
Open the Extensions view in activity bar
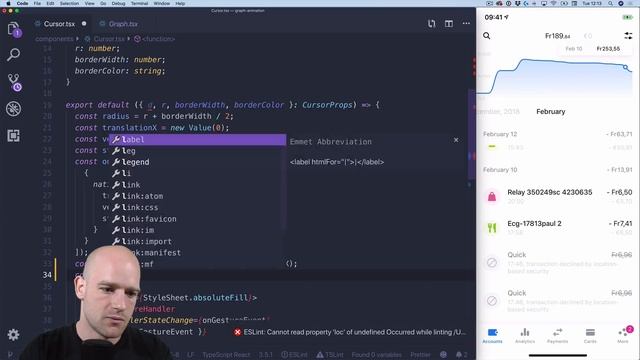coord(13,136)
